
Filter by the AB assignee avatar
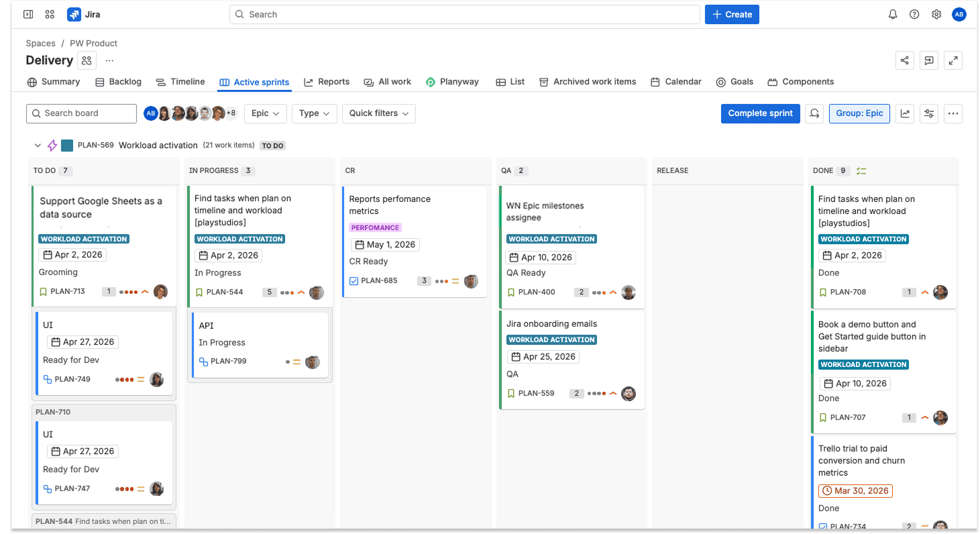click(150, 113)
